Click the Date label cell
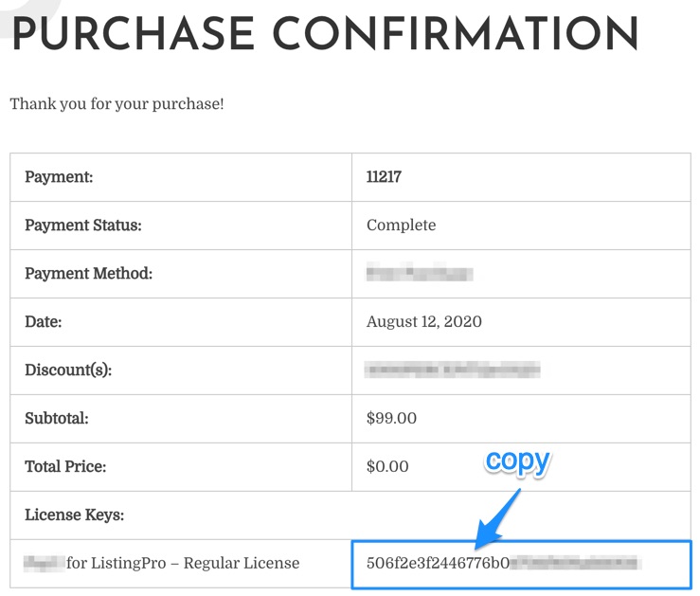This screenshot has height=596, width=700. coord(181,322)
